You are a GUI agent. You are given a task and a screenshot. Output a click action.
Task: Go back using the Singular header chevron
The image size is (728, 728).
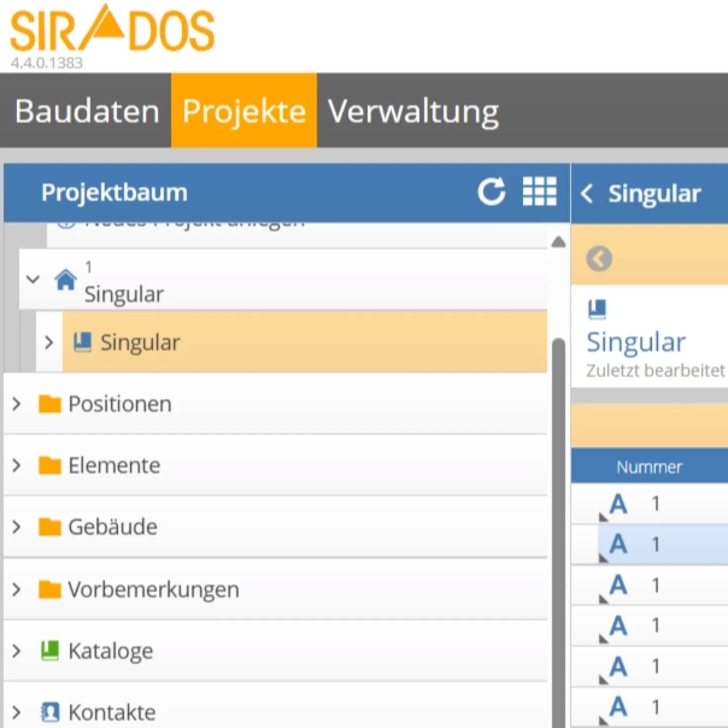tap(586, 193)
